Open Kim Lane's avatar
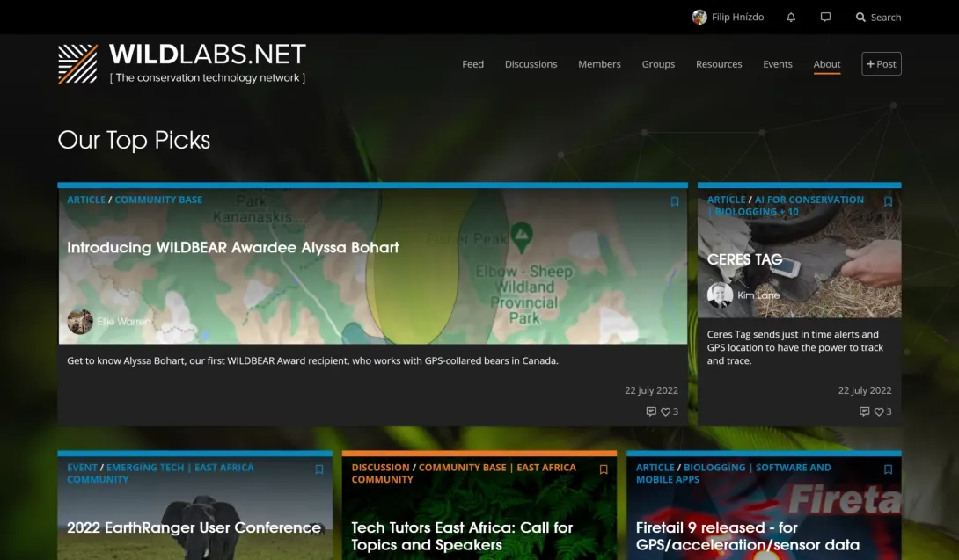The width and height of the screenshot is (959, 560). pyautogui.click(x=720, y=295)
